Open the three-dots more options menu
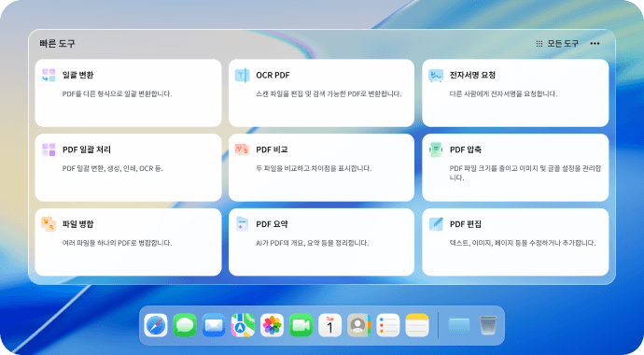Image resolution: width=644 pixels, height=355 pixels. (595, 44)
